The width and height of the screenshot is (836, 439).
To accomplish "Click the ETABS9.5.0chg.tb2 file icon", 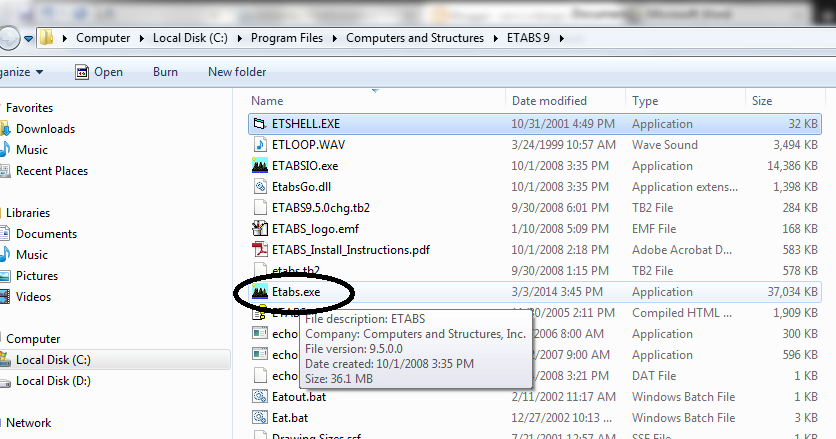I will click(x=260, y=207).
